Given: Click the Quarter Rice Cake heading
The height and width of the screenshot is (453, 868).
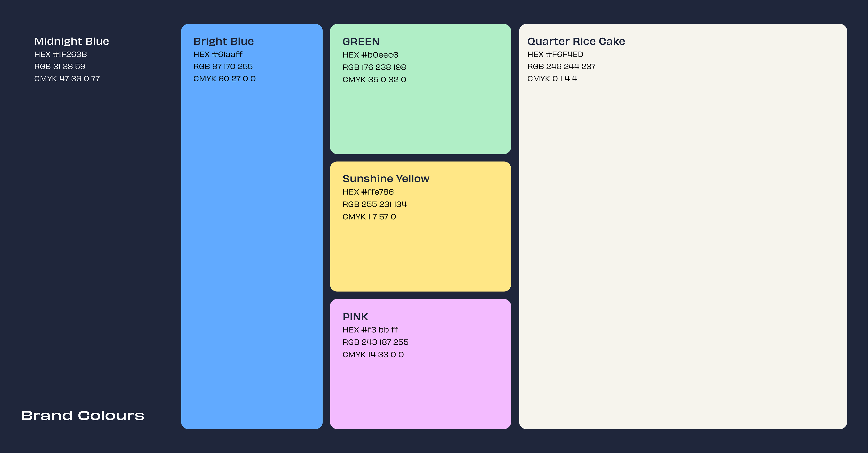Looking at the screenshot, I should (576, 41).
